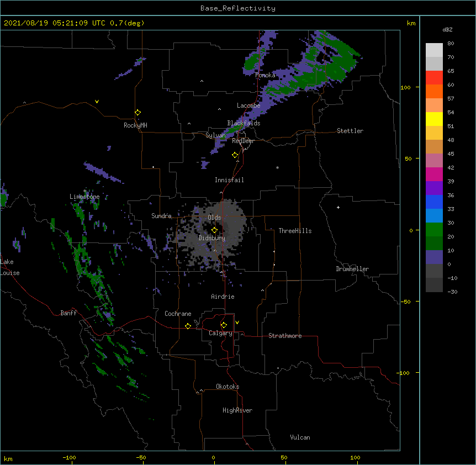Click the Lake Louise label
Screen dimensions: 476x465
point(10,267)
